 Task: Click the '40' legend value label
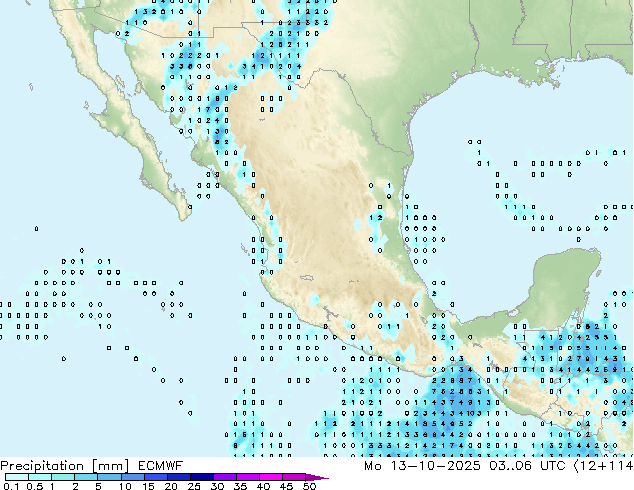tap(263, 486)
